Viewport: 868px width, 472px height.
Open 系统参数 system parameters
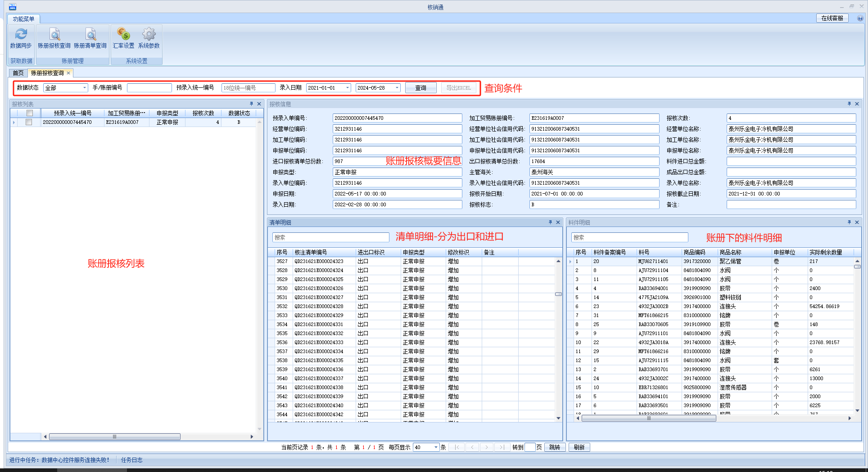[x=149, y=35]
